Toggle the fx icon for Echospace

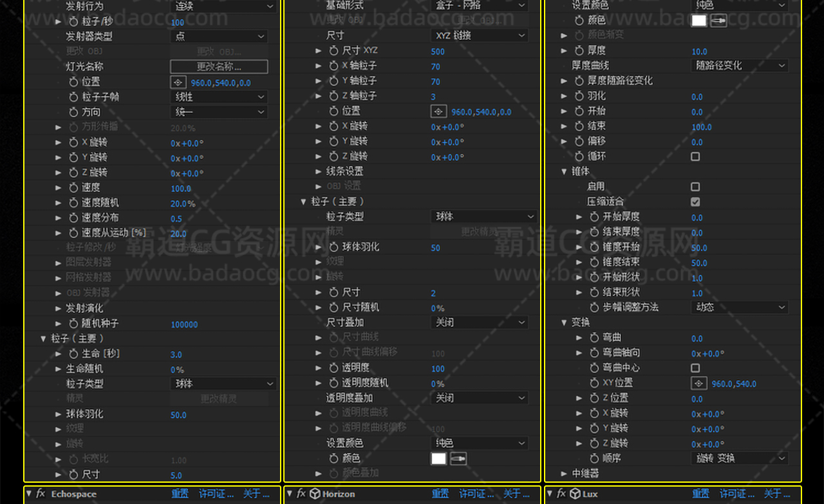coord(41,494)
